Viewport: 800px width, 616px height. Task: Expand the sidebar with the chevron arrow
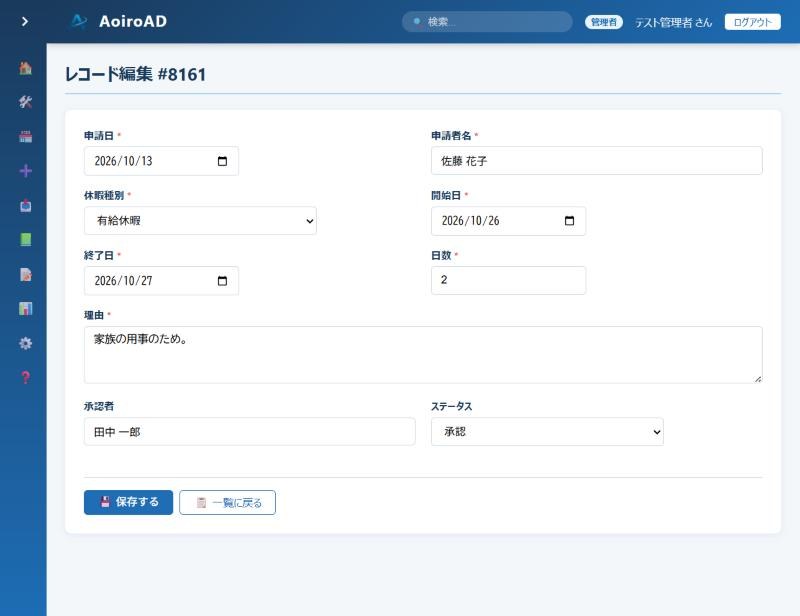pos(24,21)
